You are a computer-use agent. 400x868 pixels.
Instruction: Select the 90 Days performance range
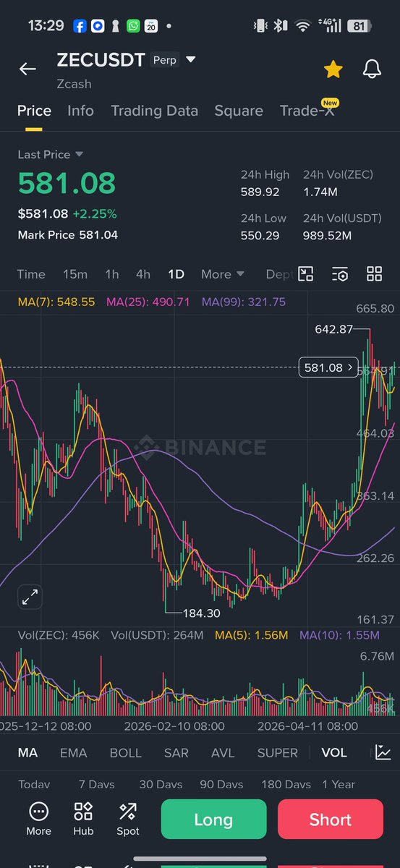pos(221,784)
